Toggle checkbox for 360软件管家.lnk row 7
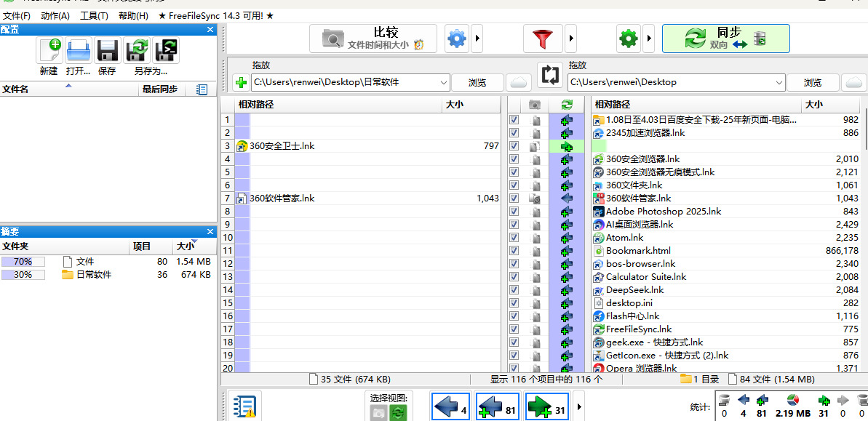The image size is (868, 421). (514, 198)
